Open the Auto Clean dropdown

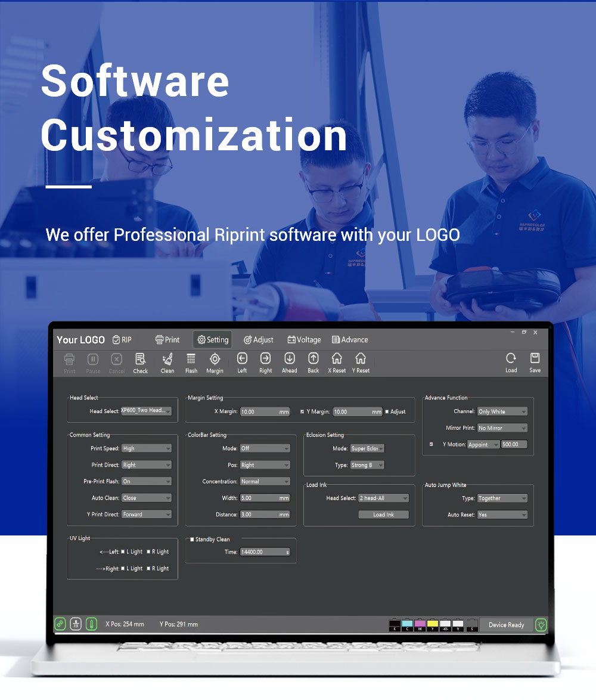coord(147,498)
